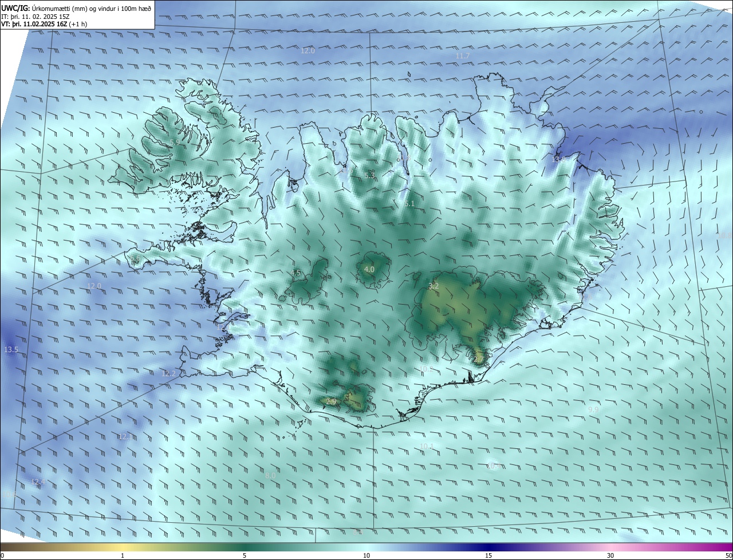Click the 50 tick on the color scale
Image resolution: width=733 pixels, height=560 pixels.
728,555
